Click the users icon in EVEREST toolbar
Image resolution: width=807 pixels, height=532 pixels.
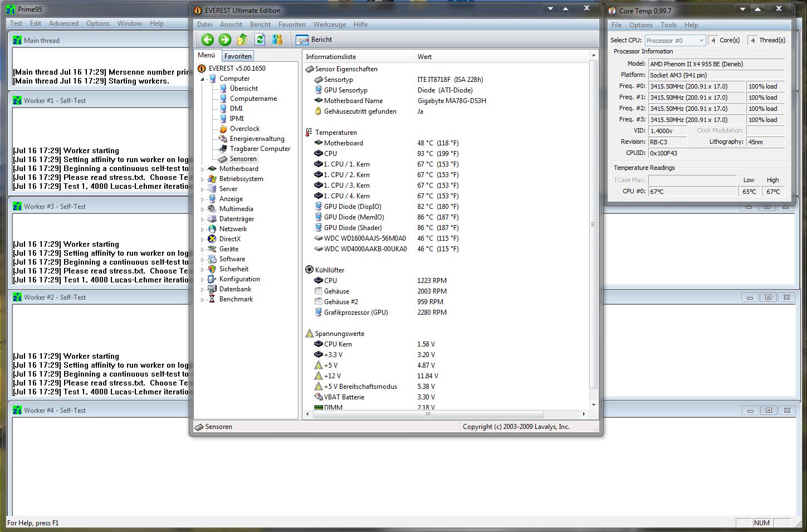pyautogui.click(x=277, y=40)
